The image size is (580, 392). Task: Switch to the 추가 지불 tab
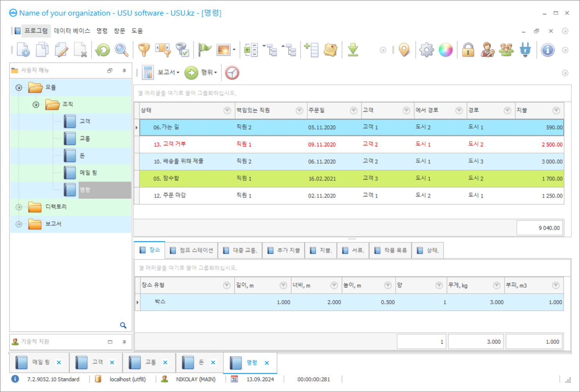coord(284,250)
